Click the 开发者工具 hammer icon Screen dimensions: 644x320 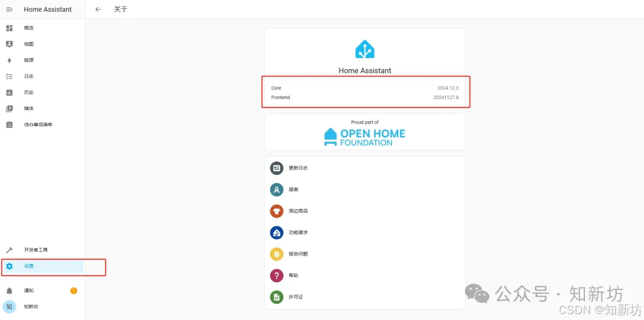tap(10, 250)
